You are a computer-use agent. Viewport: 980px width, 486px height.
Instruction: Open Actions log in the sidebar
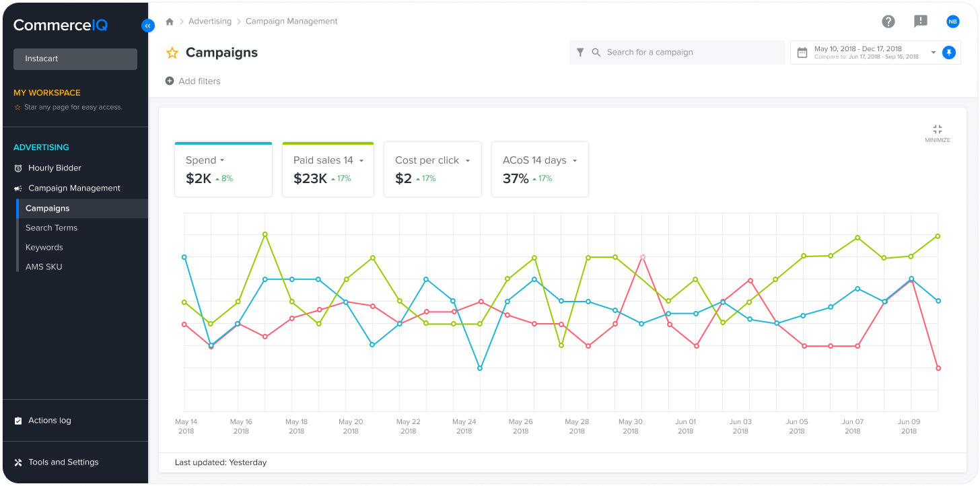pos(50,421)
